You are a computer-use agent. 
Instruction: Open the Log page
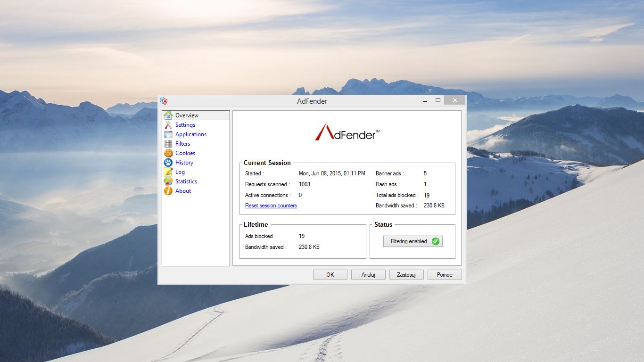coord(180,172)
